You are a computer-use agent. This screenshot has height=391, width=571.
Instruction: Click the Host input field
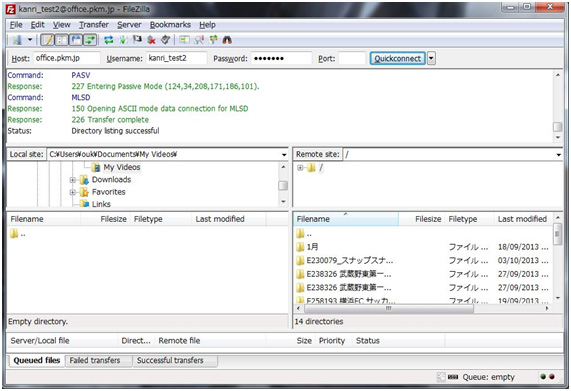[x=67, y=58]
